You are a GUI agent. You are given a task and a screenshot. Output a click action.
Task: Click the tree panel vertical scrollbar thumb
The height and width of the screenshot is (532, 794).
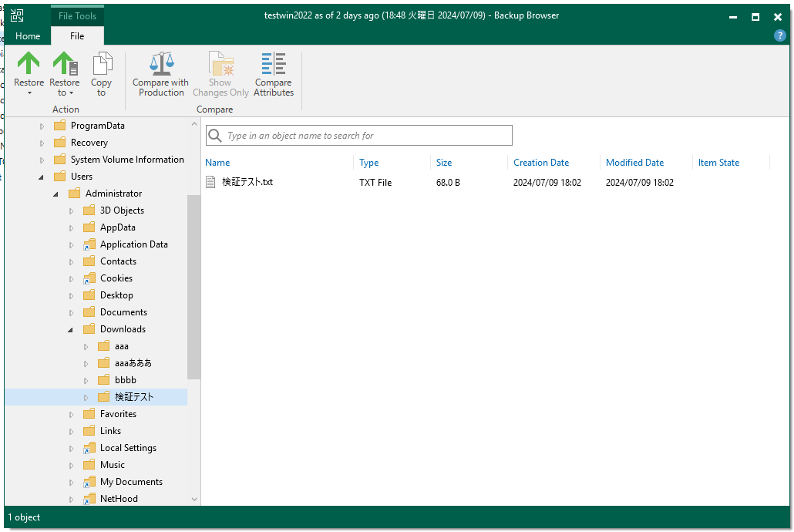(x=194, y=287)
